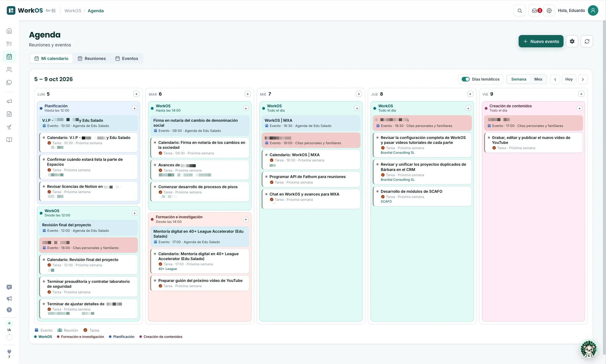Open the help question-mark icon in sidebar

[x=9, y=310]
